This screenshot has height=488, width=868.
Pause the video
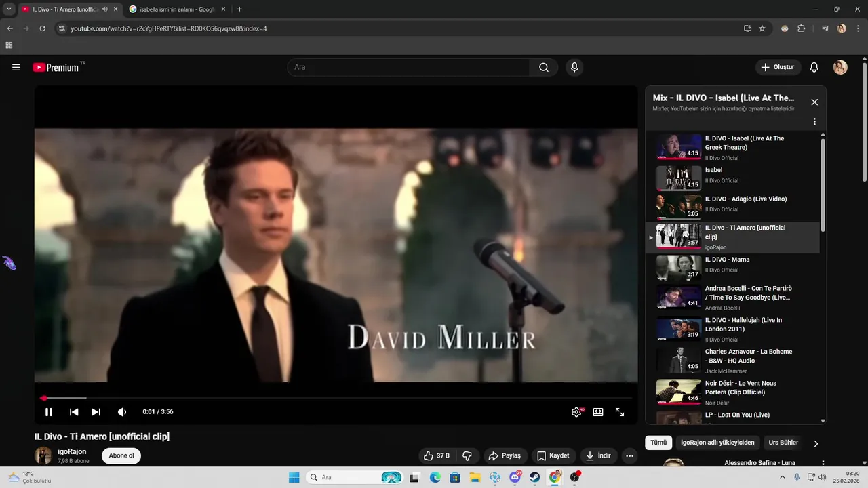click(x=49, y=411)
